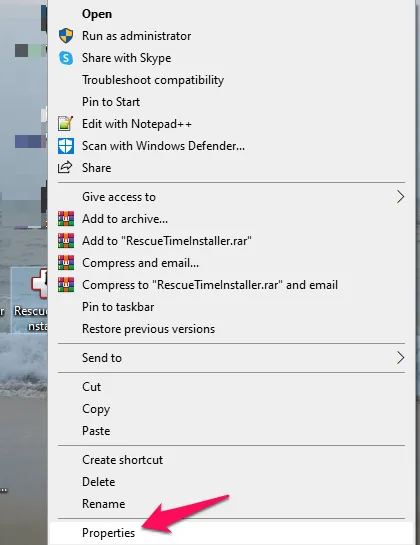Click WinRAR icon next to Add to archive
The image size is (420, 545).
pos(66,219)
